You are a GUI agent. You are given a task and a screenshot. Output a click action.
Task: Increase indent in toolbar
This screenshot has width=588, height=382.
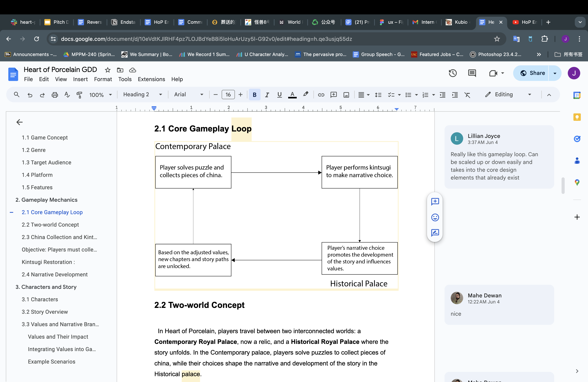(455, 95)
